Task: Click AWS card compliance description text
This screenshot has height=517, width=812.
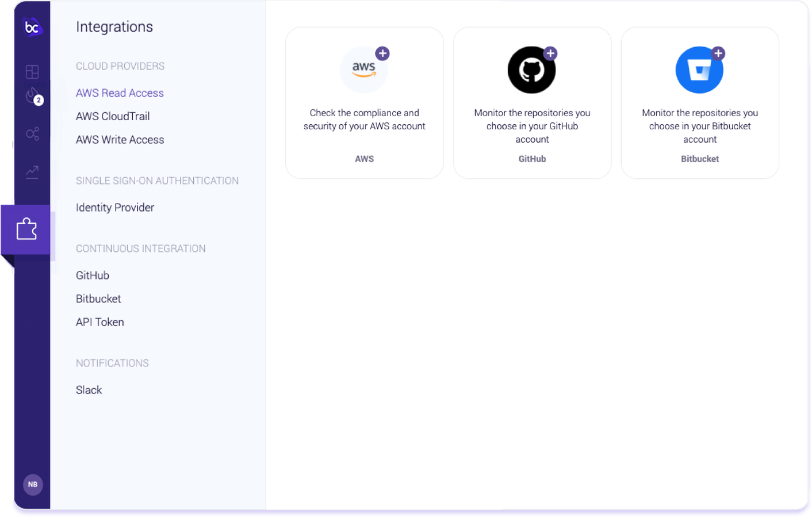Action: (x=364, y=120)
